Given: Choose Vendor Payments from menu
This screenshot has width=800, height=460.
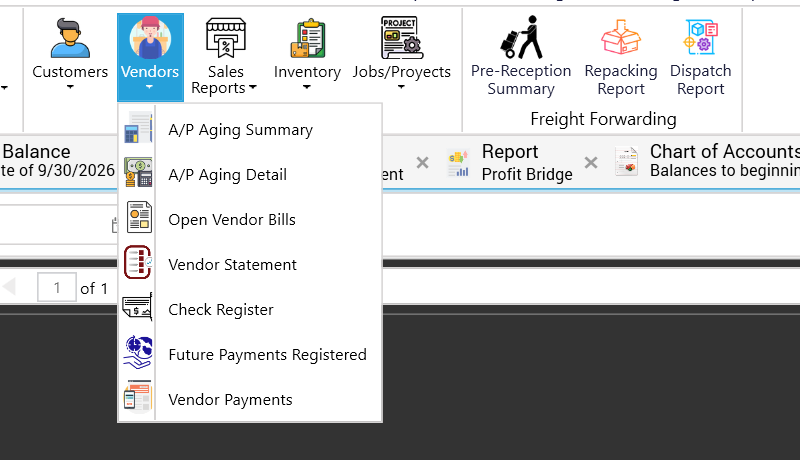Looking at the screenshot, I should (250, 399).
